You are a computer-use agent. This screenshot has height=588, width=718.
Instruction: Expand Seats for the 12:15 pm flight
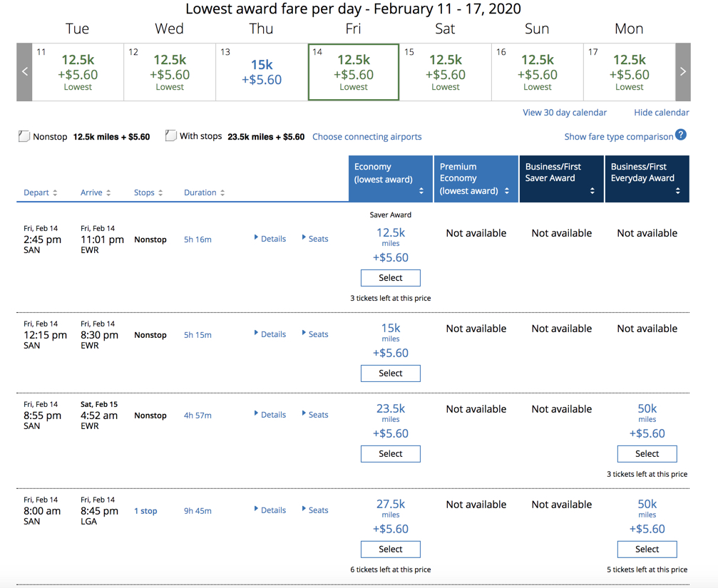point(316,334)
